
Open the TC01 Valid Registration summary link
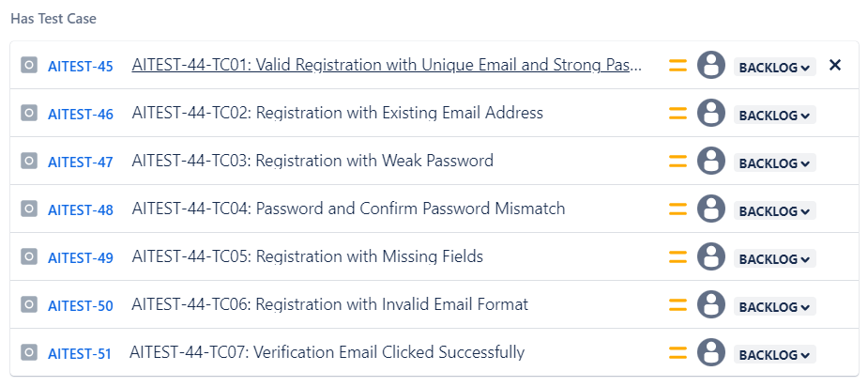pyautogui.click(x=387, y=66)
